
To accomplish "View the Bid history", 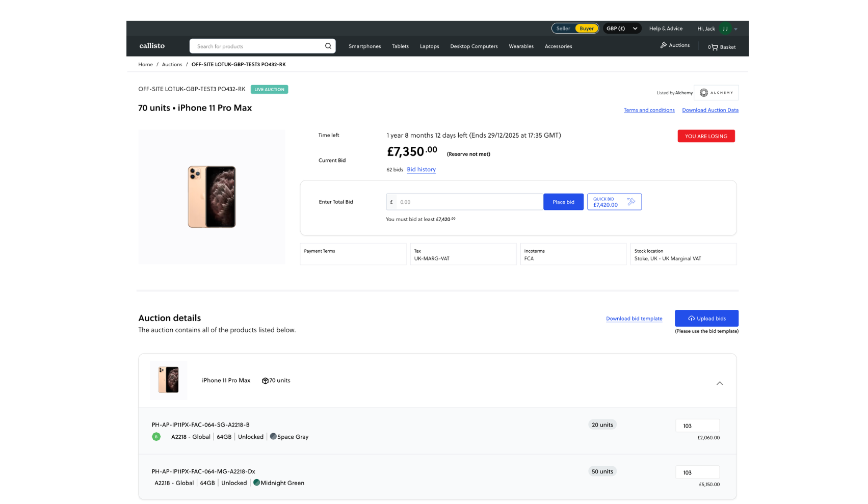I will click(421, 170).
